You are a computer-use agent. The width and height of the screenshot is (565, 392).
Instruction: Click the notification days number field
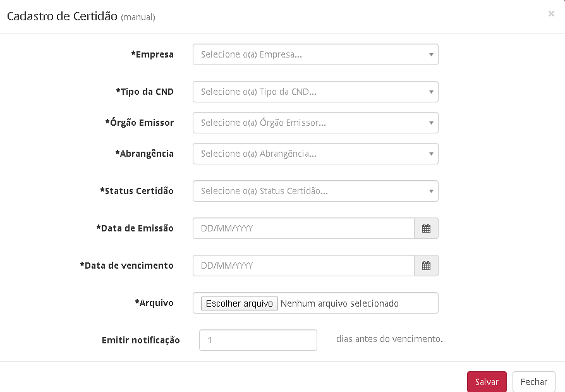tap(258, 340)
